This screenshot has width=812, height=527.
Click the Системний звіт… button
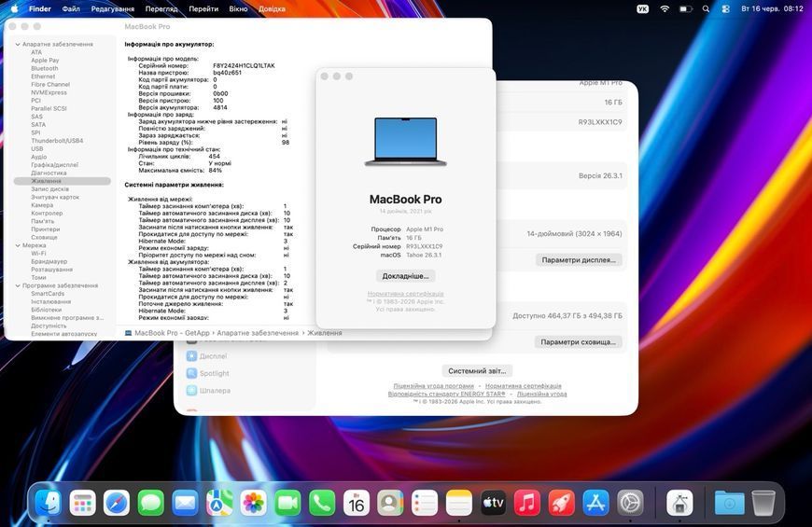click(x=477, y=371)
